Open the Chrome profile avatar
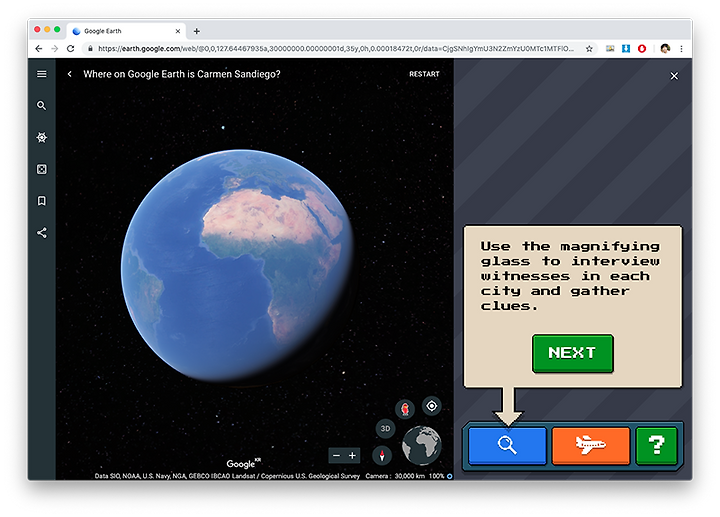Image resolution: width=720 pixels, height=517 pixels. 665,49
